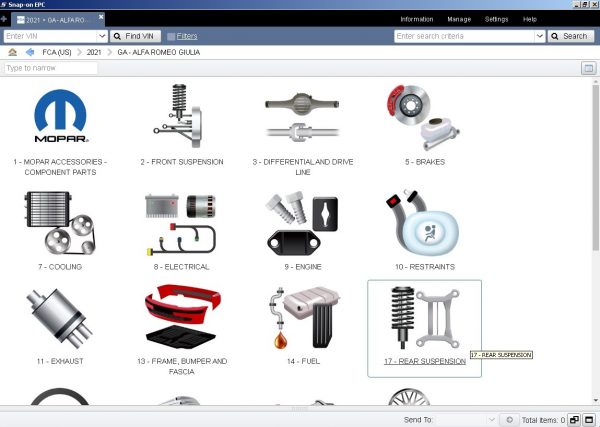Open the Fuel category icon
The image size is (600, 427).
click(x=304, y=318)
